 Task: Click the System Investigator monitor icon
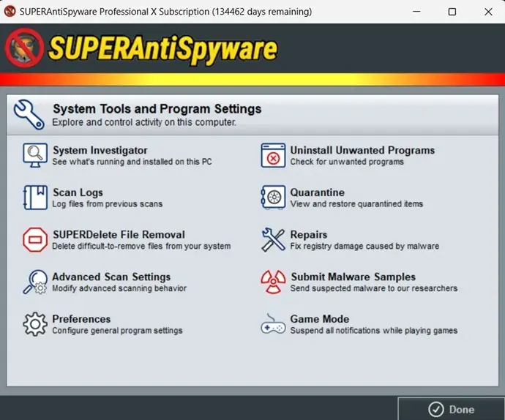click(x=35, y=155)
